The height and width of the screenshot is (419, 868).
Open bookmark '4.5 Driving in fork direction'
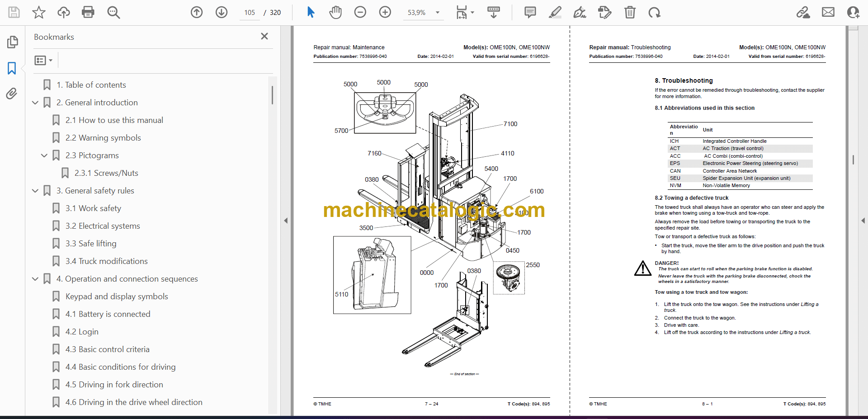pos(114,385)
